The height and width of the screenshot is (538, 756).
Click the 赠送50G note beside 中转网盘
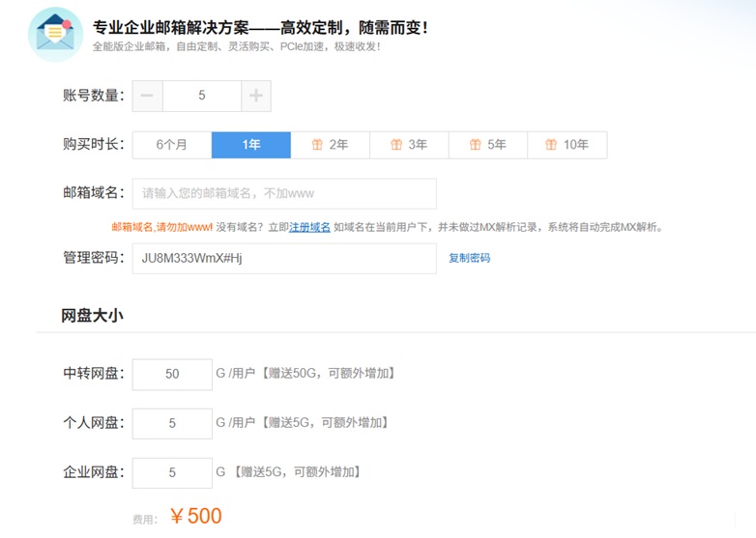(x=329, y=373)
